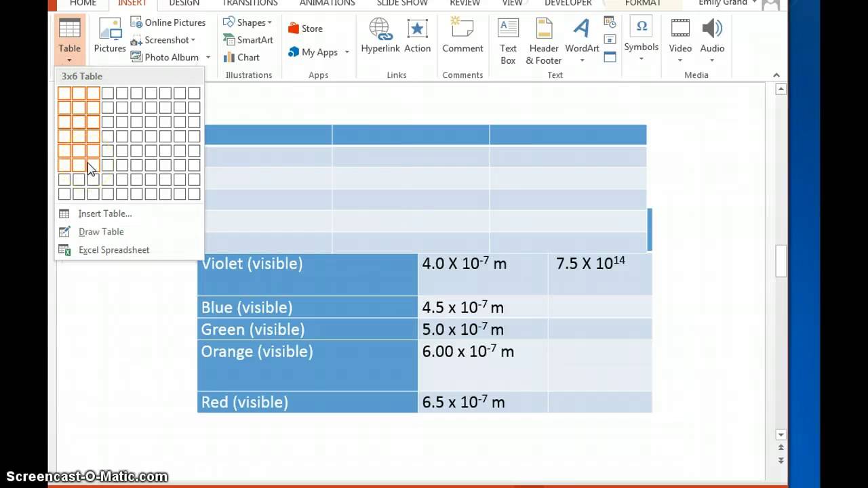Screen dimensions: 868x488
Task: Click the Insert Object icon
Action: click(610, 57)
